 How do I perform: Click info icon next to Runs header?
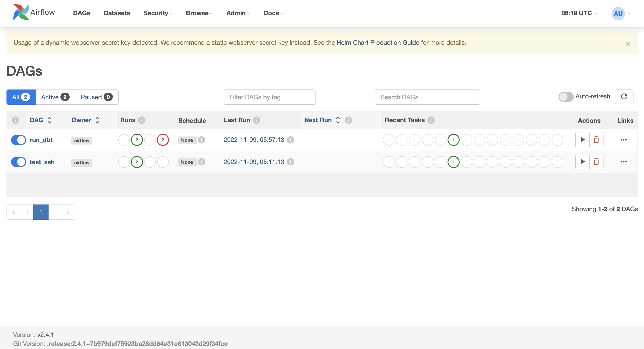click(x=142, y=120)
